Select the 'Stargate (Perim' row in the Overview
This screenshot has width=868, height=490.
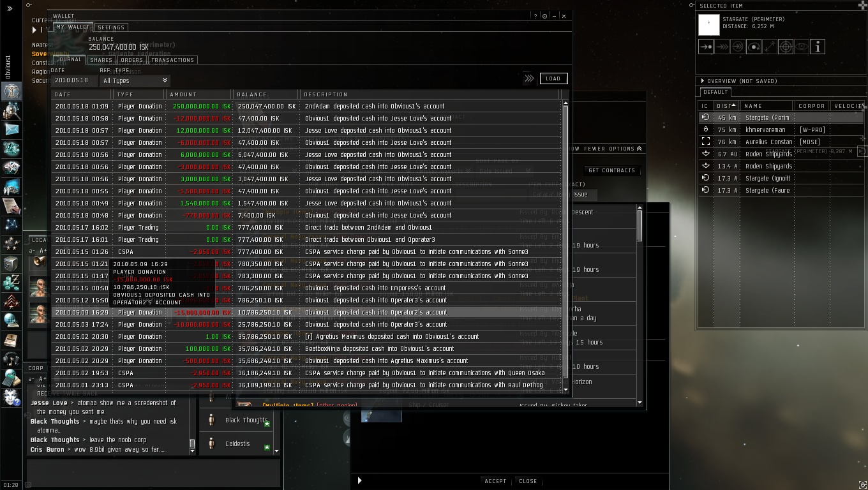pyautogui.click(x=781, y=117)
